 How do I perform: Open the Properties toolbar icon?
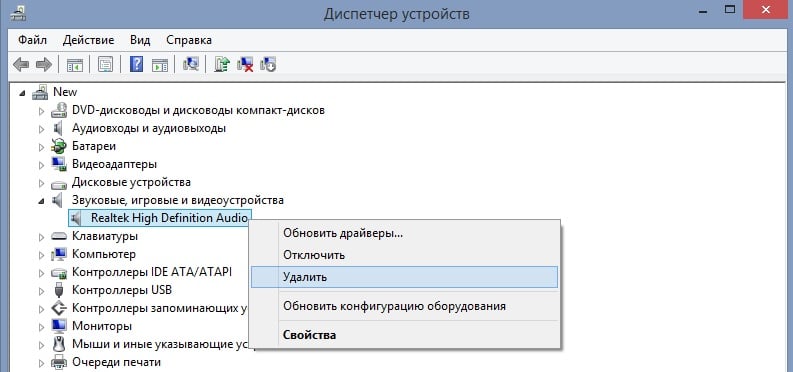pyautogui.click(x=105, y=65)
